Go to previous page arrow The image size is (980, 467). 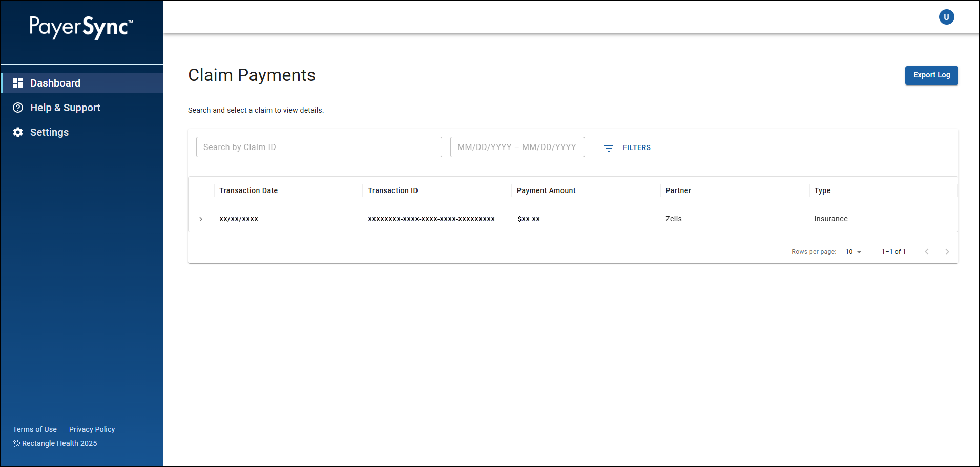point(926,251)
